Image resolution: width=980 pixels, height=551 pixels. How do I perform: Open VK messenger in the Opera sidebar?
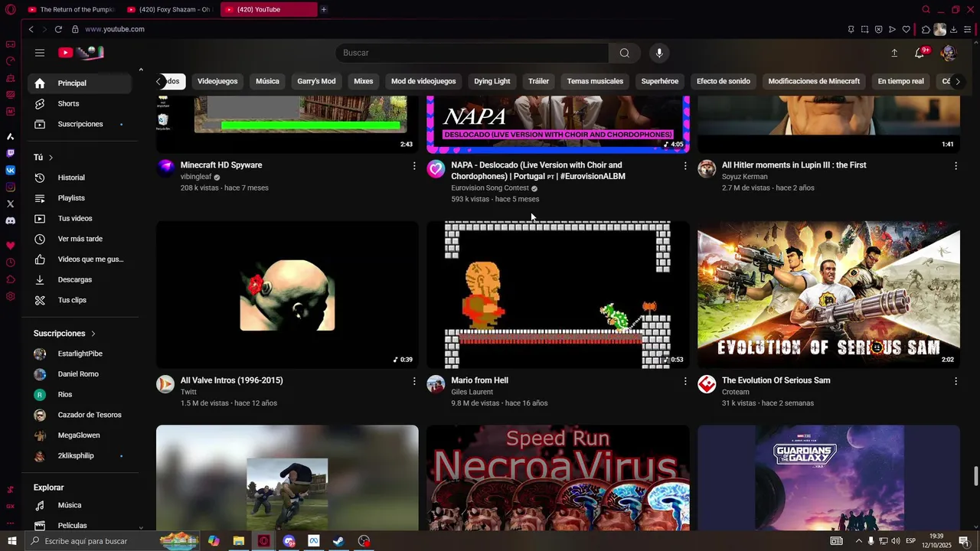(x=10, y=170)
